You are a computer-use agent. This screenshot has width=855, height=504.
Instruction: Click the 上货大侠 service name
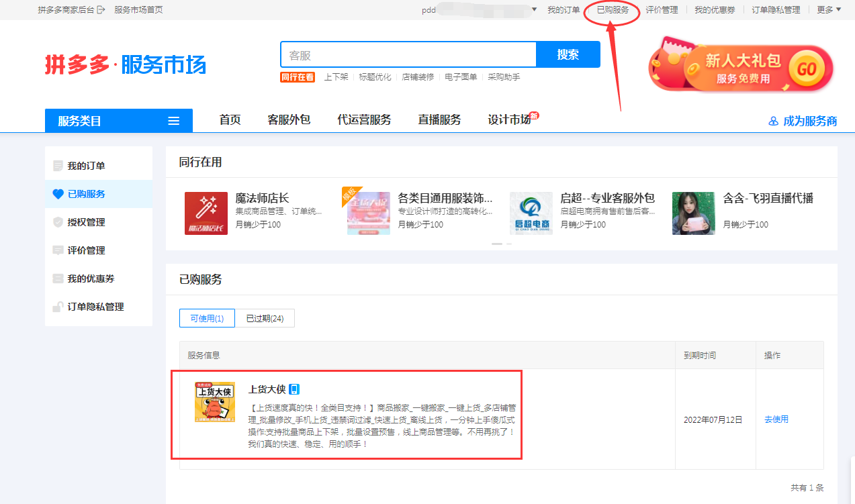(267, 389)
